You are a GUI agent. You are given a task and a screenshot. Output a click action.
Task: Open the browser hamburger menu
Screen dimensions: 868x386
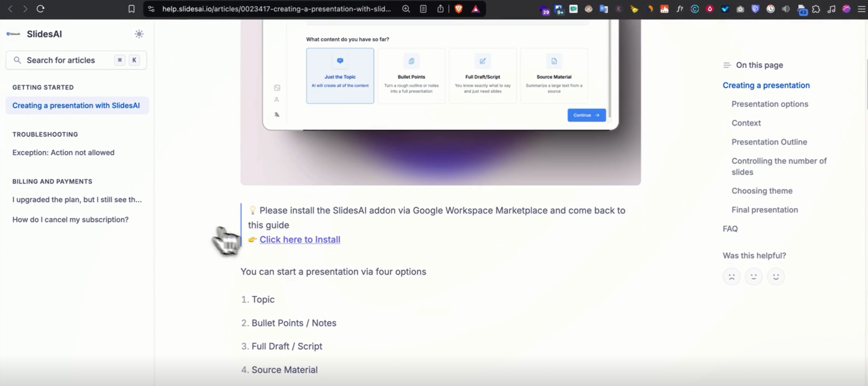pyautogui.click(x=861, y=9)
